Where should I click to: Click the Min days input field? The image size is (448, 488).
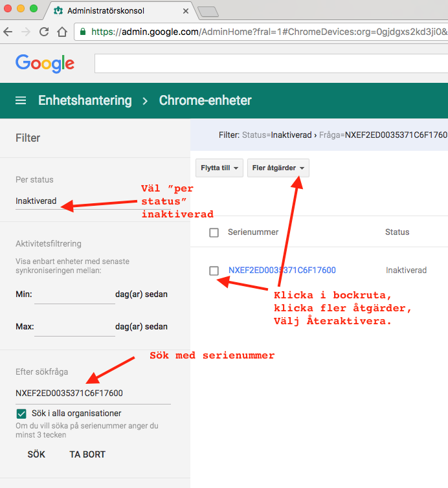click(74, 294)
